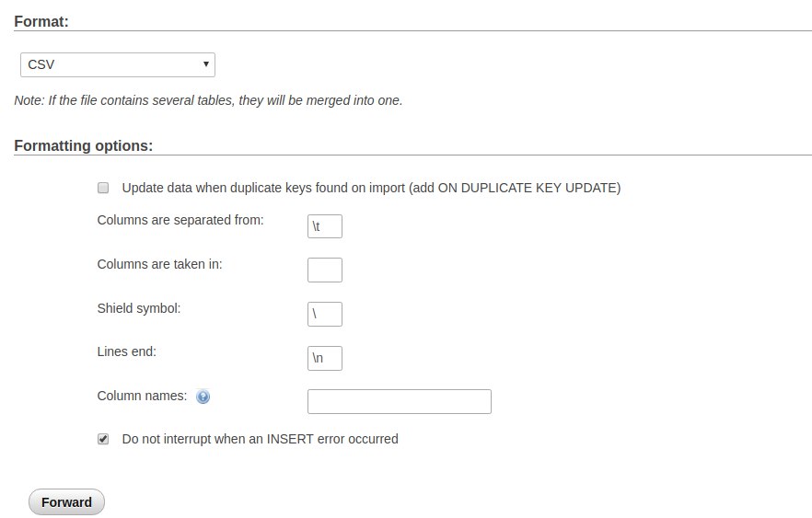
Task: Click the empty 'Columns are taken in' field
Action: click(325, 270)
